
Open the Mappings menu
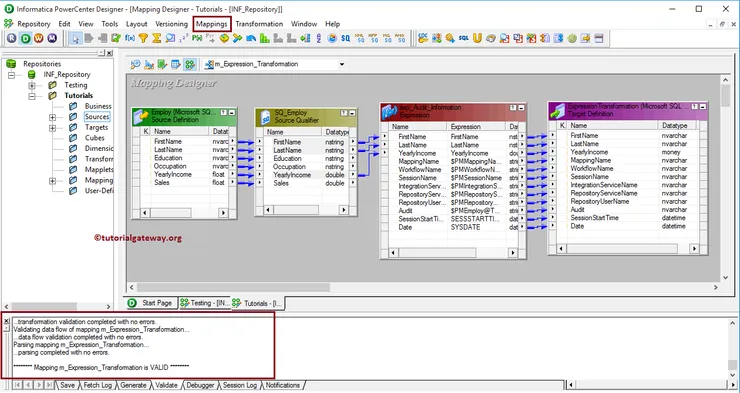click(x=212, y=24)
